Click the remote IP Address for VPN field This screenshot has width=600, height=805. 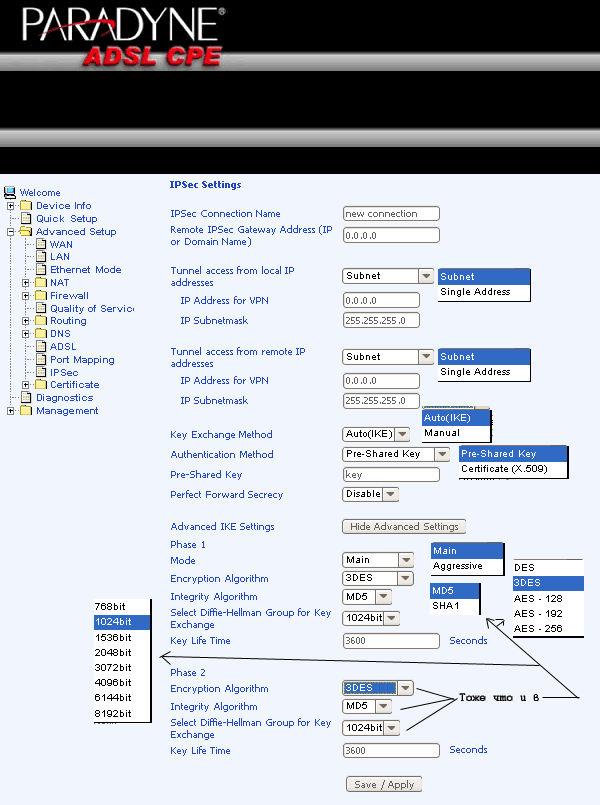point(381,381)
